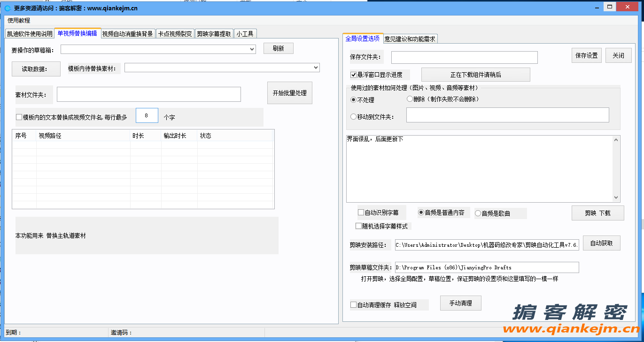Select the 不处理 radio option
The image size is (644, 342).
pos(354,100)
